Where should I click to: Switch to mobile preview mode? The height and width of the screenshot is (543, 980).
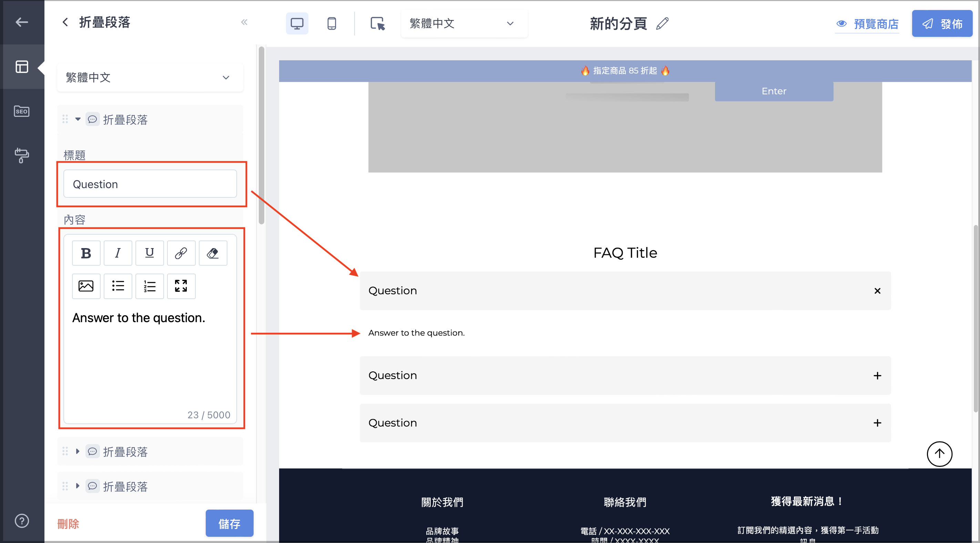point(332,23)
